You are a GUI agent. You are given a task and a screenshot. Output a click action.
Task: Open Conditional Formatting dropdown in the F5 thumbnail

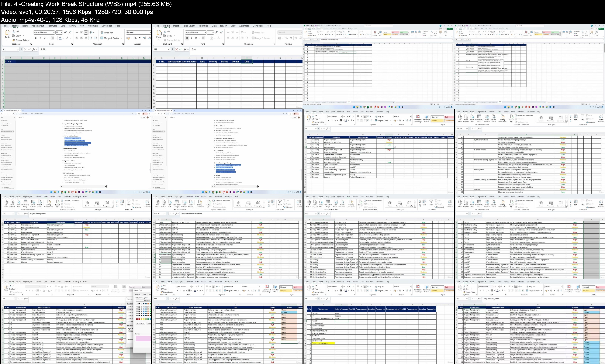418,118
